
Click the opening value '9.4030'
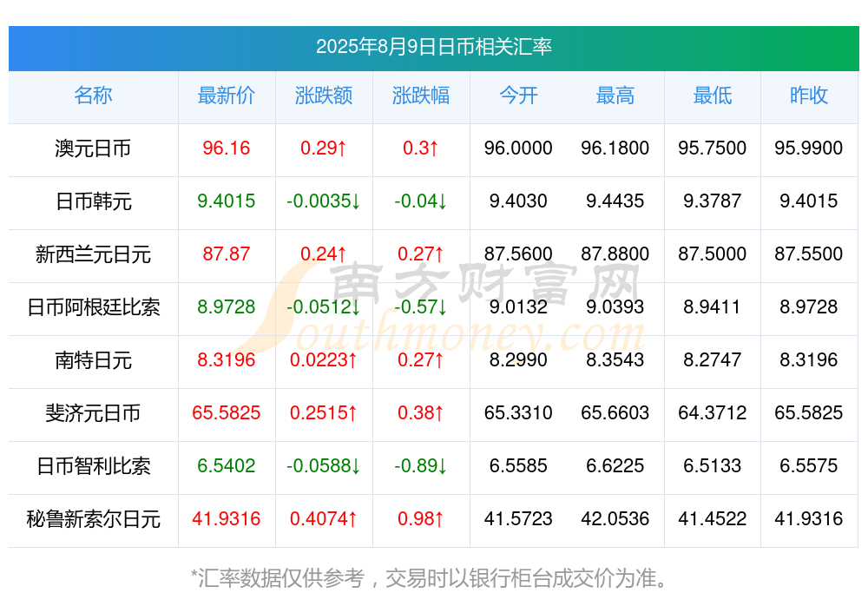[518, 201]
